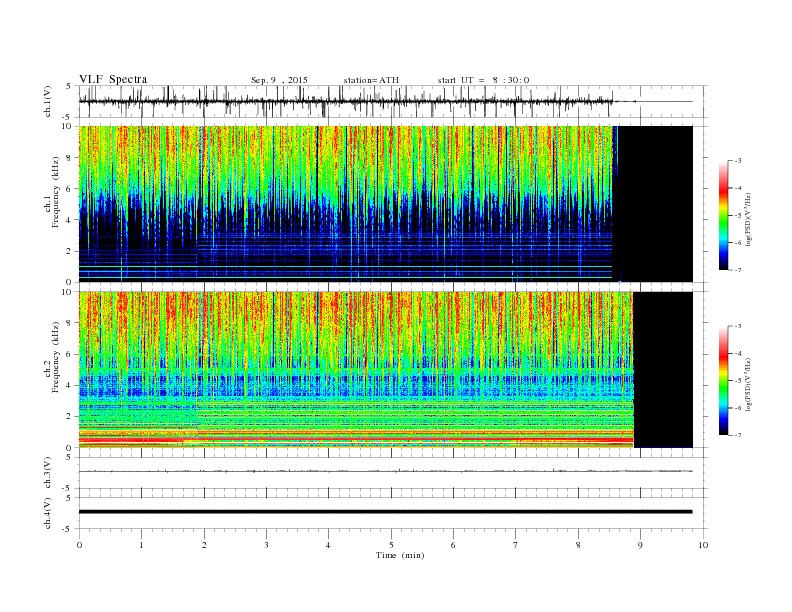Click the "VLF Spectra" plot title
Viewport: 792px width, 612px height.
tap(113, 79)
